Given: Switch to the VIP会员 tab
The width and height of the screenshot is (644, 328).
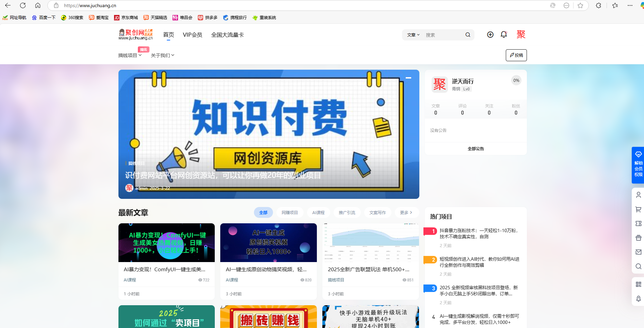Looking at the screenshot, I should [x=193, y=35].
